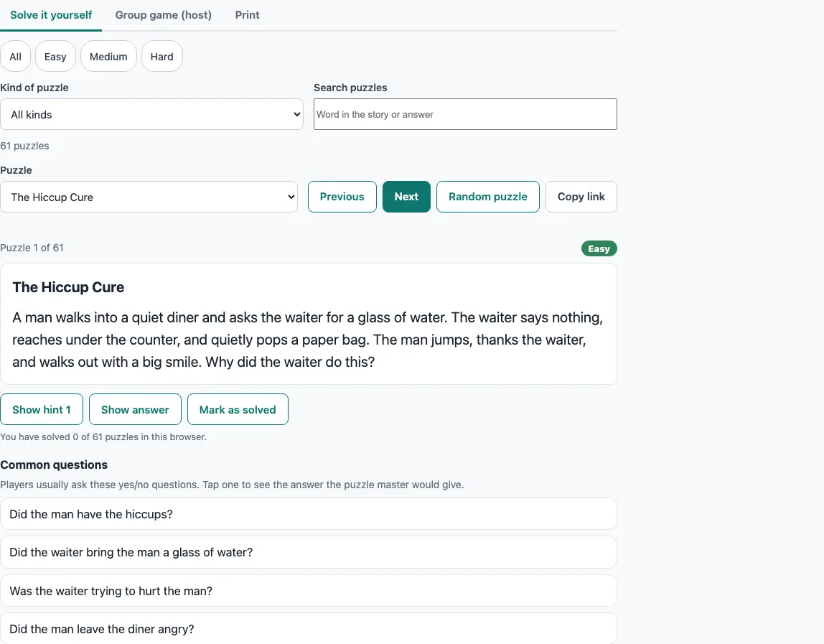Filter puzzles by Easy difficulty

coord(55,56)
